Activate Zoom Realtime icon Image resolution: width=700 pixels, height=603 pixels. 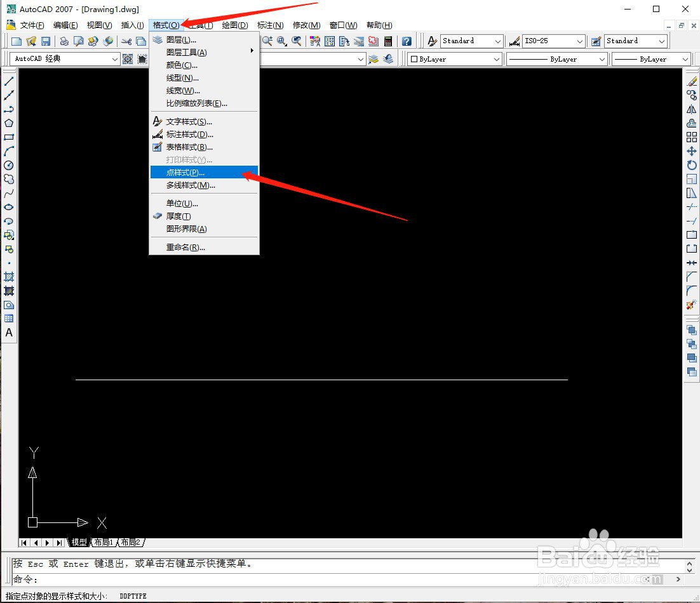click(267, 41)
